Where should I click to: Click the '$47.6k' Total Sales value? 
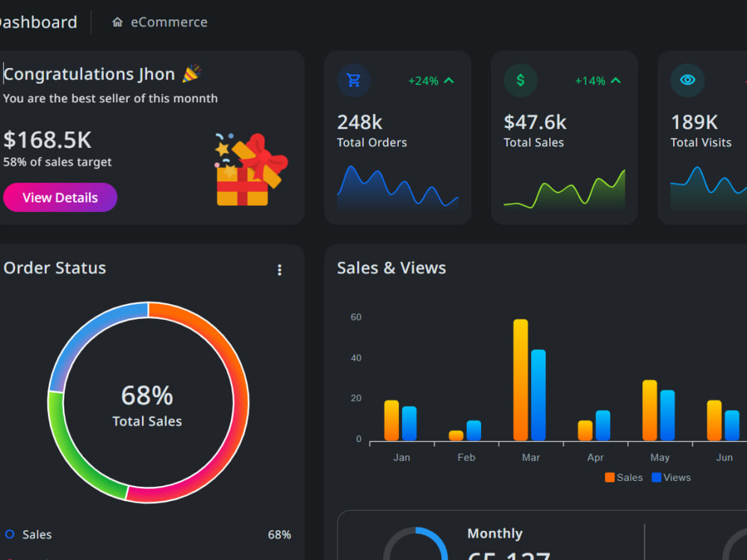tap(535, 122)
